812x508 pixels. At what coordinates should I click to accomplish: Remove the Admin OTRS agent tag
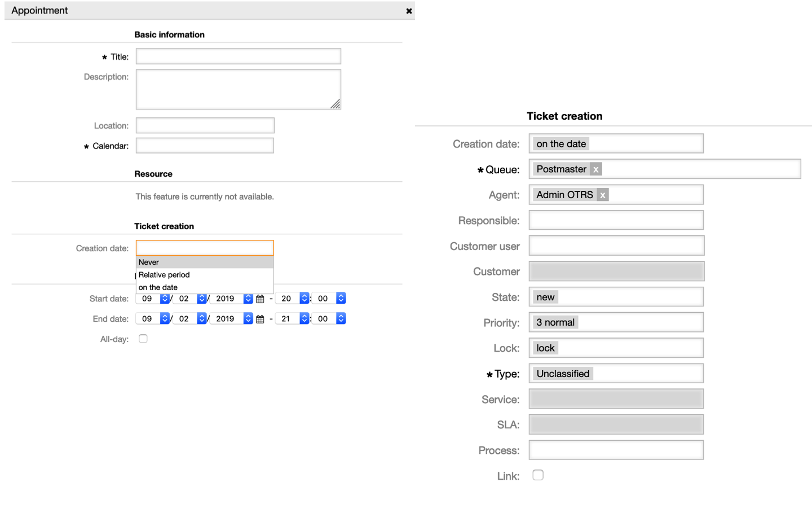[x=603, y=195]
